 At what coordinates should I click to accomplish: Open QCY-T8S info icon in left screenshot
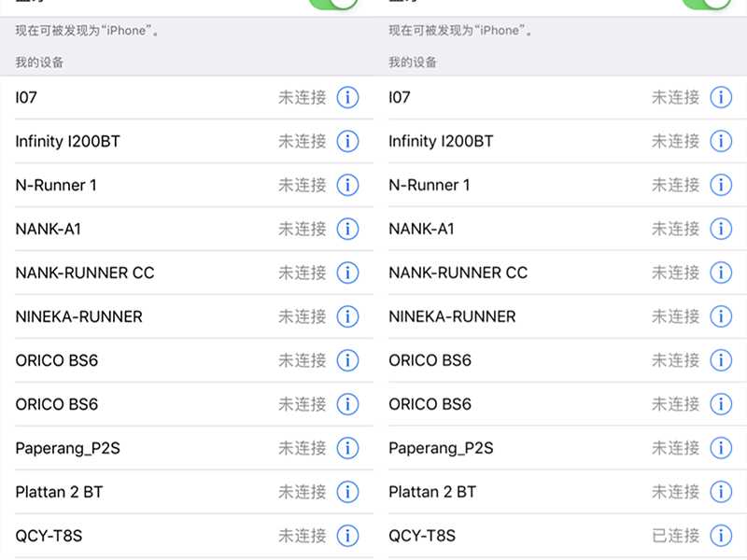point(347,536)
